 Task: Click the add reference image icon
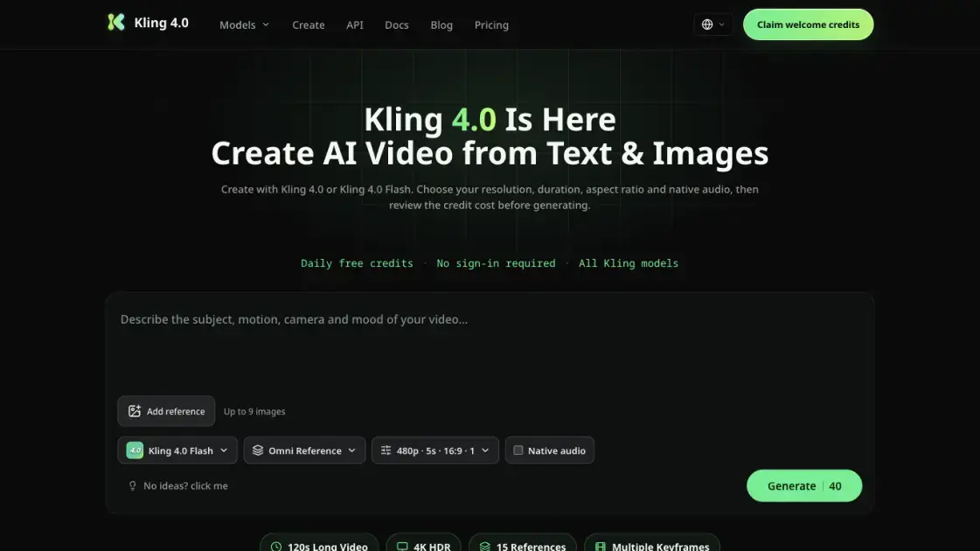coord(135,411)
